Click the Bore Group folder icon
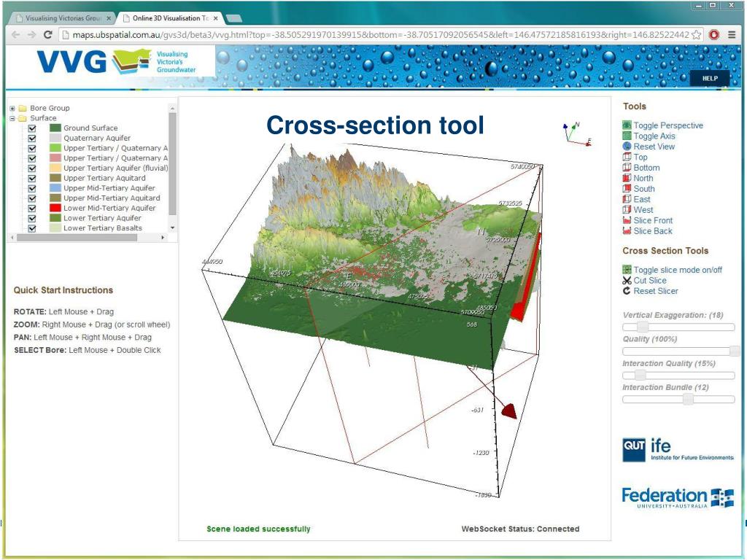 (23, 108)
